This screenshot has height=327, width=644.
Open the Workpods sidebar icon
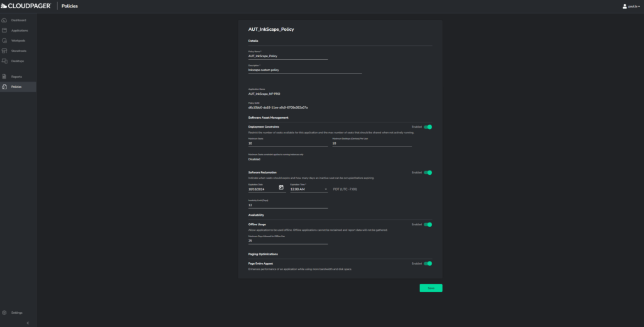pyautogui.click(x=4, y=41)
